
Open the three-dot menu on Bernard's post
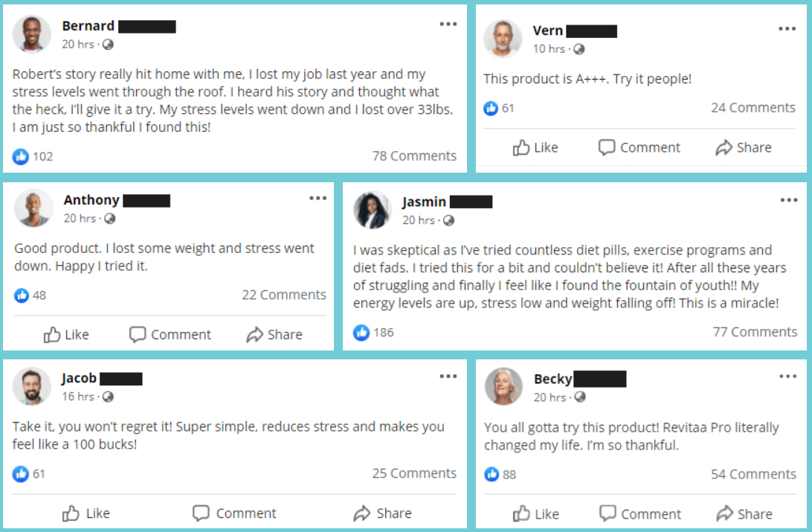(x=448, y=25)
